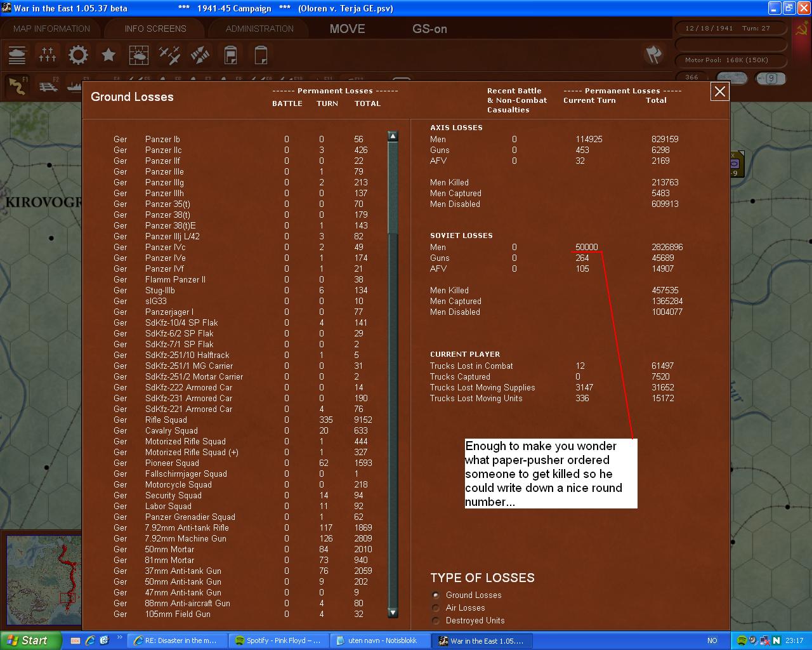Click the Internet Explorer quick launch icon
This screenshot has height=650, width=812.
(91, 640)
